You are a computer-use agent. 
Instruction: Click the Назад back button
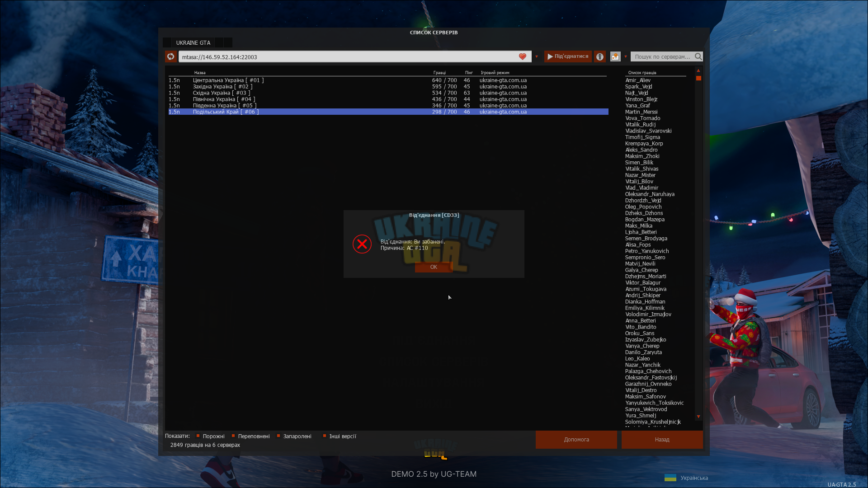(x=662, y=440)
